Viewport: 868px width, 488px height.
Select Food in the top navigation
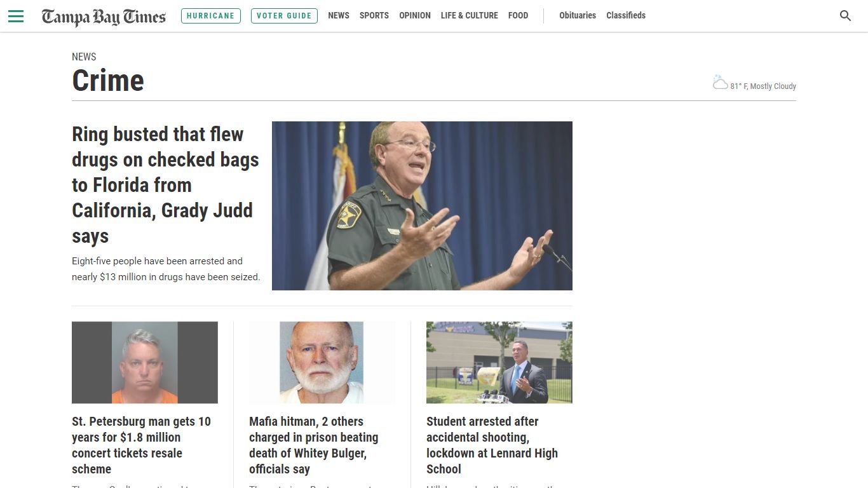(519, 15)
